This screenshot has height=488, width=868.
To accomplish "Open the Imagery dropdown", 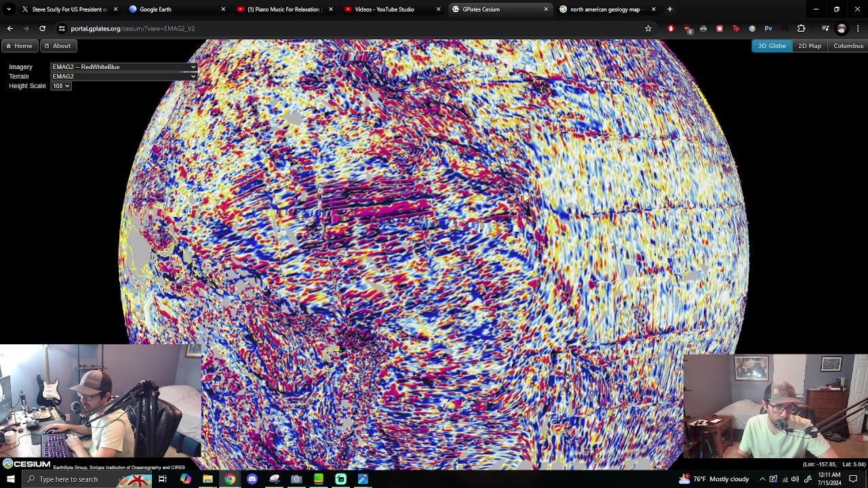I will (x=124, y=67).
